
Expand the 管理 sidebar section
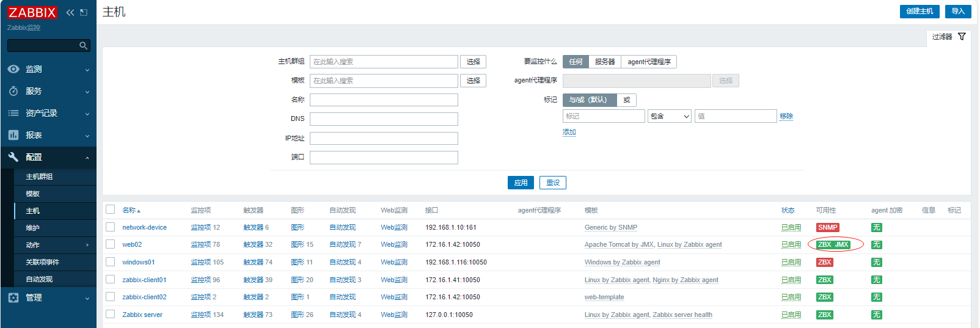(48, 297)
